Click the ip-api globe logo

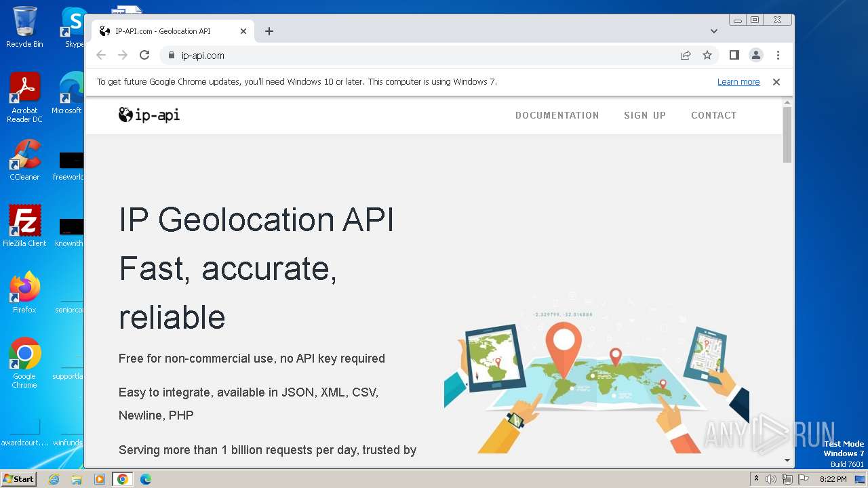click(x=149, y=115)
